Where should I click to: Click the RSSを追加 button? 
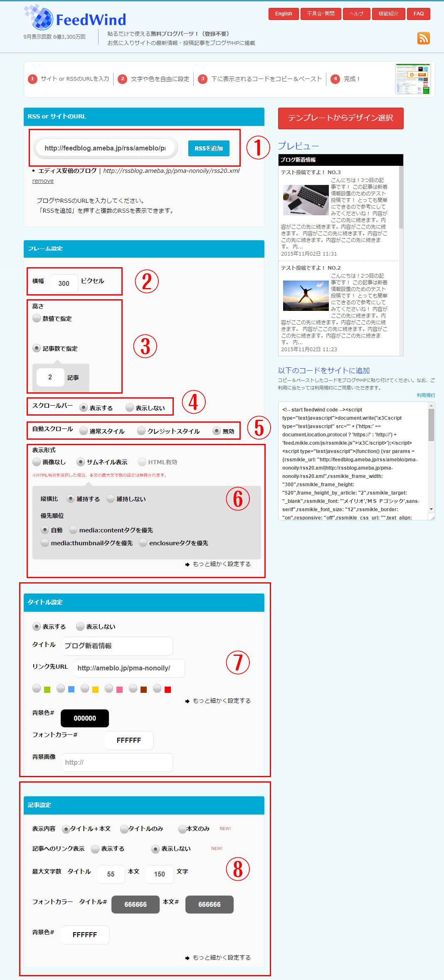[x=209, y=148]
